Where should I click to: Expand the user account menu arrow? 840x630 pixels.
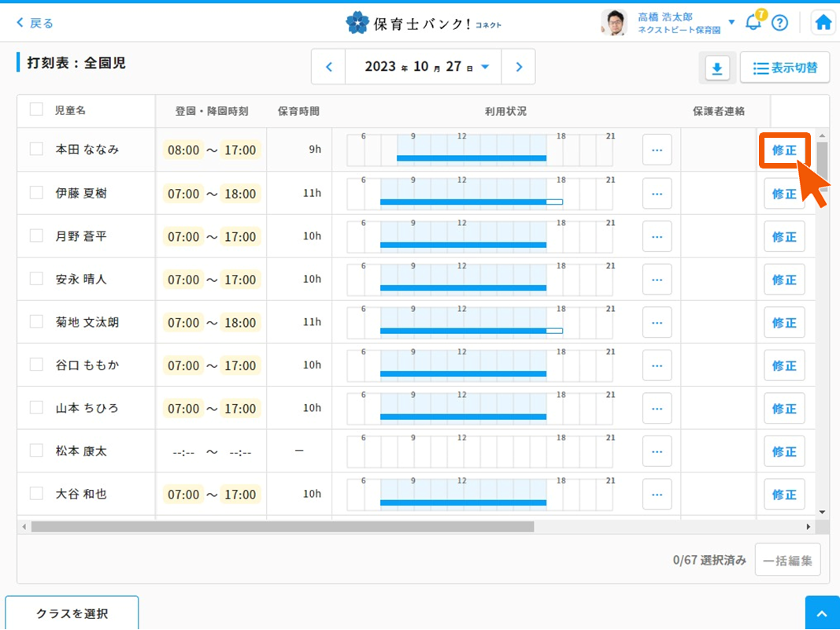(x=731, y=22)
